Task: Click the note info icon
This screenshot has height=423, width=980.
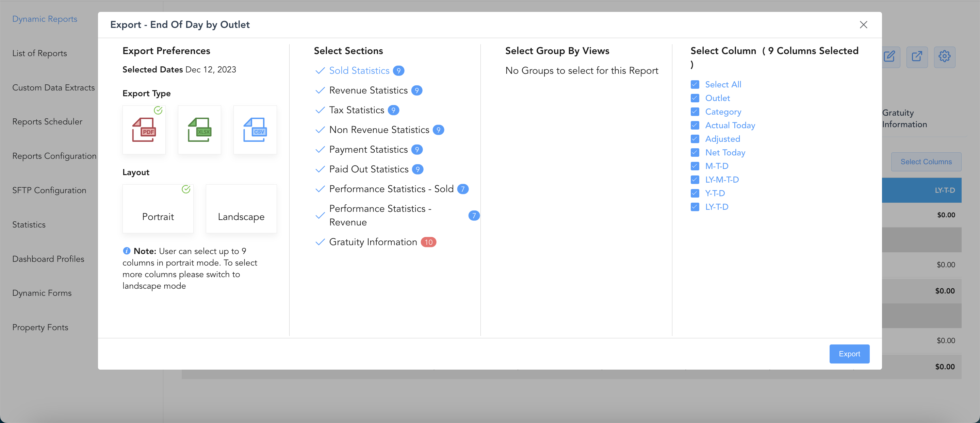Action: pyautogui.click(x=127, y=251)
